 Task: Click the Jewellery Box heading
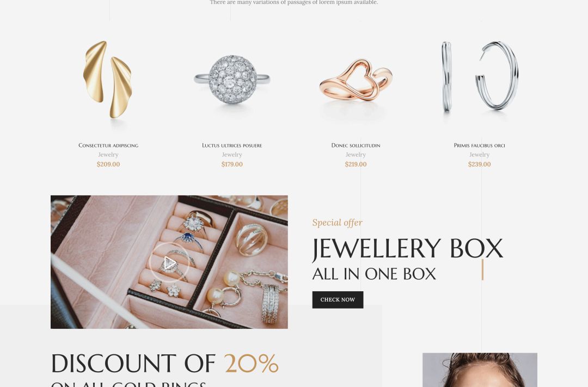[408, 249]
